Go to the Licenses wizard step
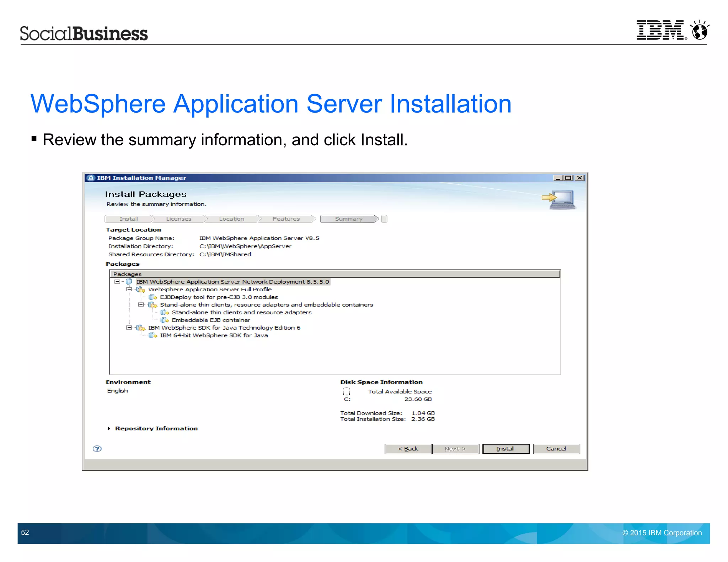The image size is (728, 562). 179,219
